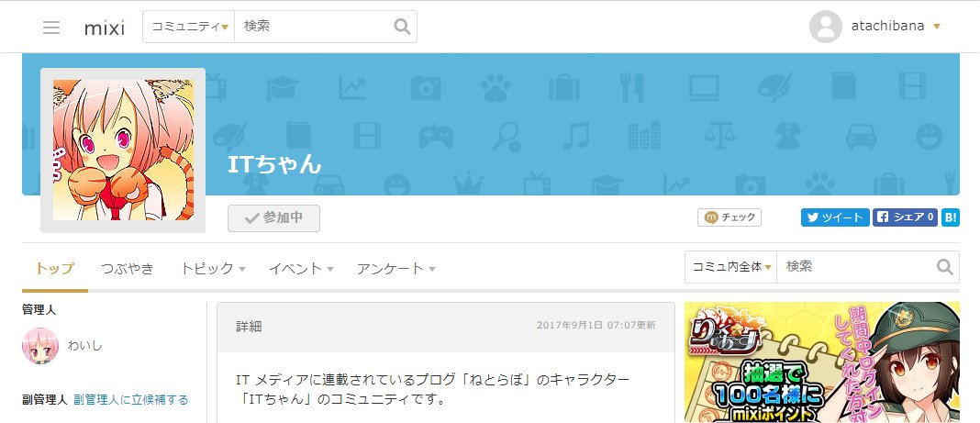Open the hamburger menu icon
Screen dimensions: 980x423
point(51,28)
